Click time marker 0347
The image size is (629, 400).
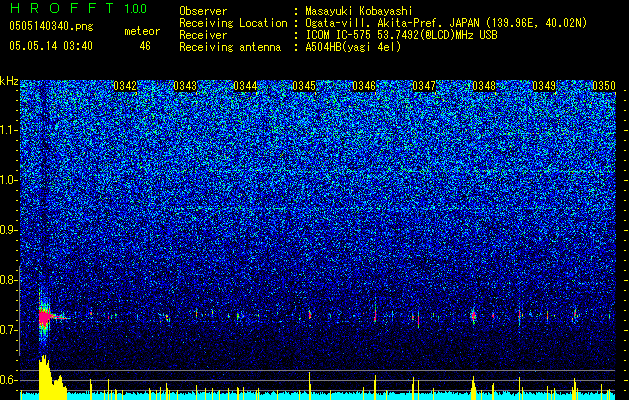click(x=424, y=86)
